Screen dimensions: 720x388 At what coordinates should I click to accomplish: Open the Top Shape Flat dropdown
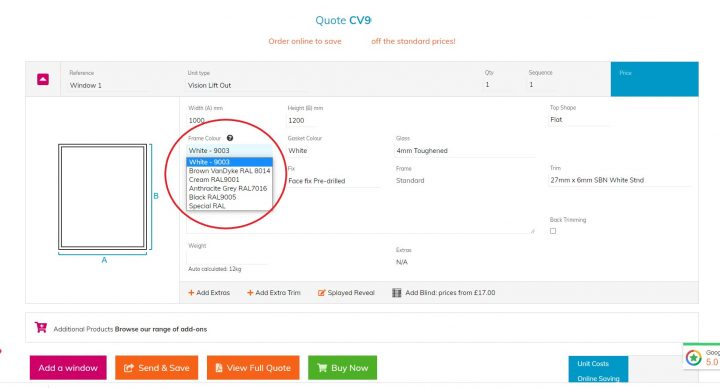click(579, 119)
